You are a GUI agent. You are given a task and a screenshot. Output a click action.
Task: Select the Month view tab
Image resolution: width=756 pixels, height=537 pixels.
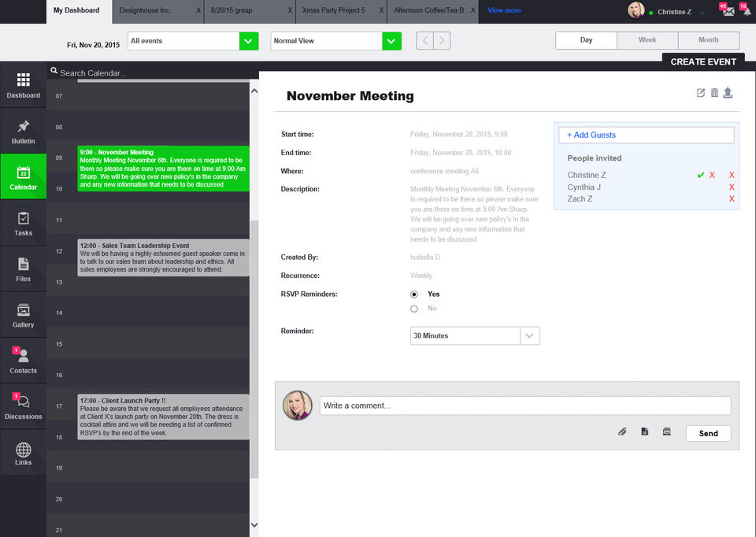coord(708,40)
